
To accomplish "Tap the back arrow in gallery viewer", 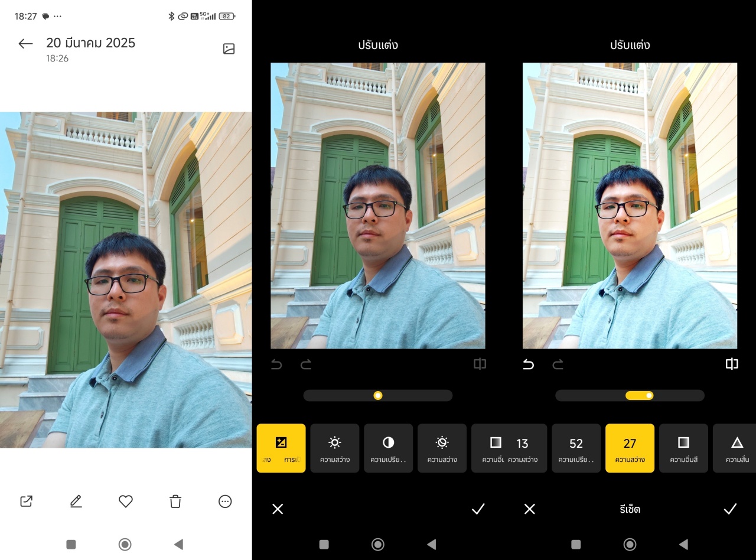I will pyautogui.click(x=25, y=44).
